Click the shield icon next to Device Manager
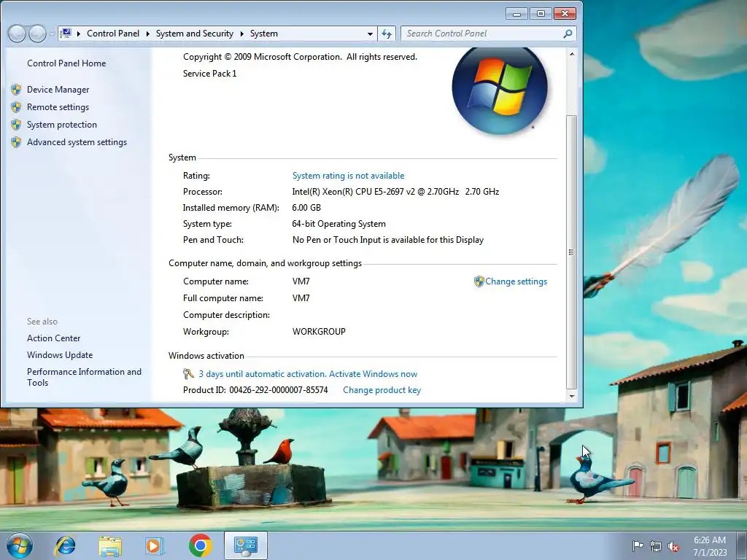 pyautogui.click(x=16, y=90)
